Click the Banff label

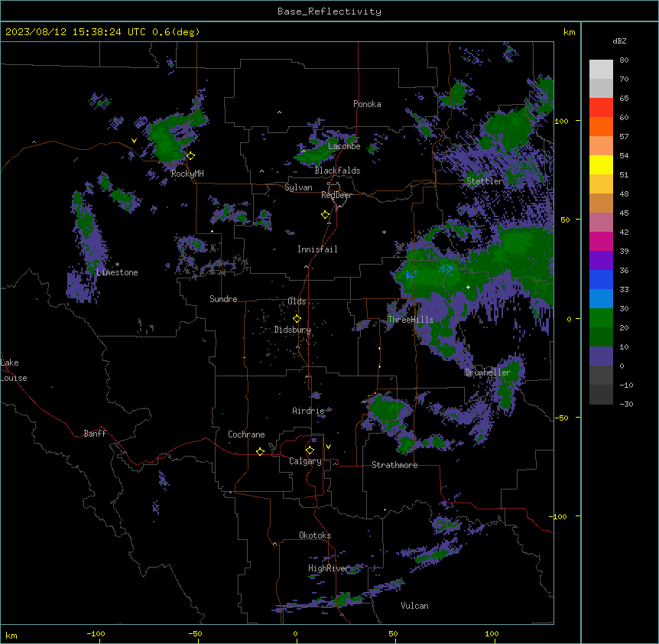click(95, 434)
